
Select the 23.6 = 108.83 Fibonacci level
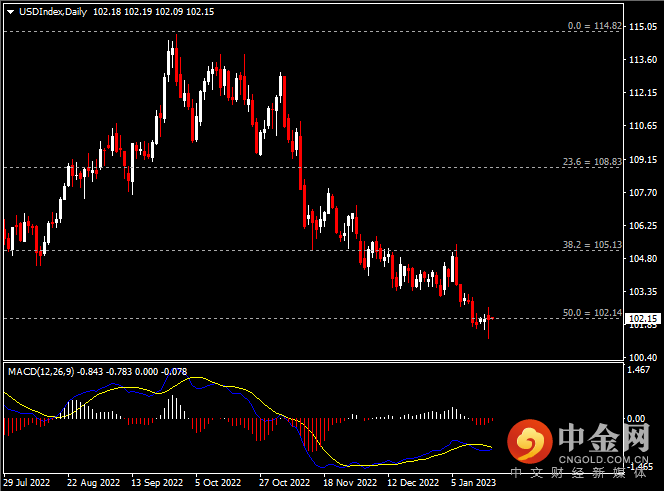592,161
